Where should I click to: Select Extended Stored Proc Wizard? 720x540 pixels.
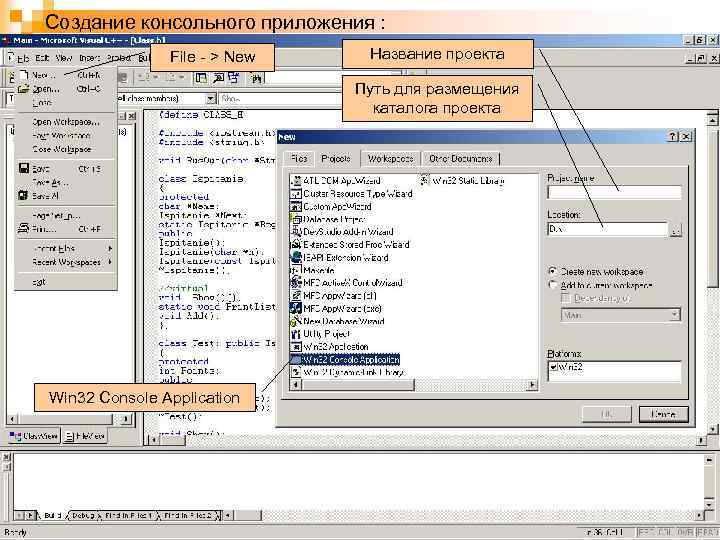[350, 245]
